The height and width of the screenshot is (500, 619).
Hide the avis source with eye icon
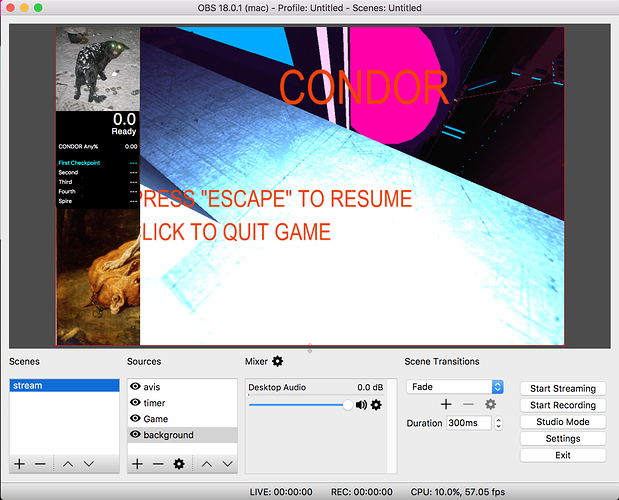136,386
